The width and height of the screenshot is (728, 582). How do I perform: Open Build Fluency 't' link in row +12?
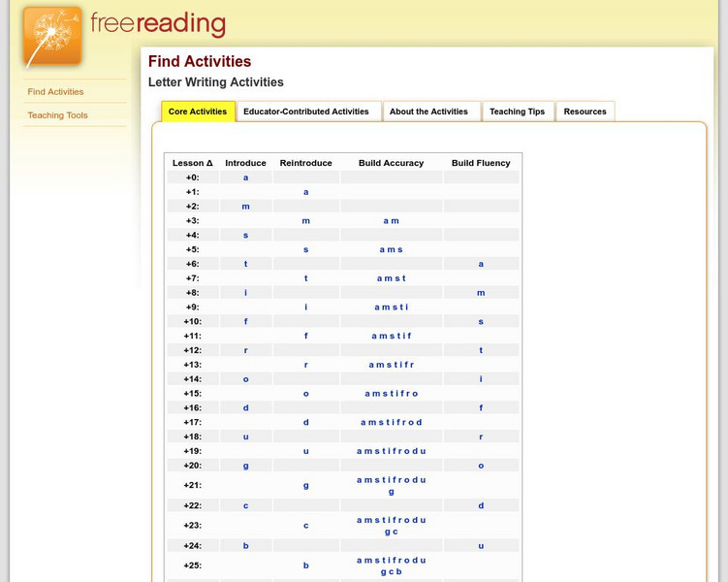[x=481, y=350]
